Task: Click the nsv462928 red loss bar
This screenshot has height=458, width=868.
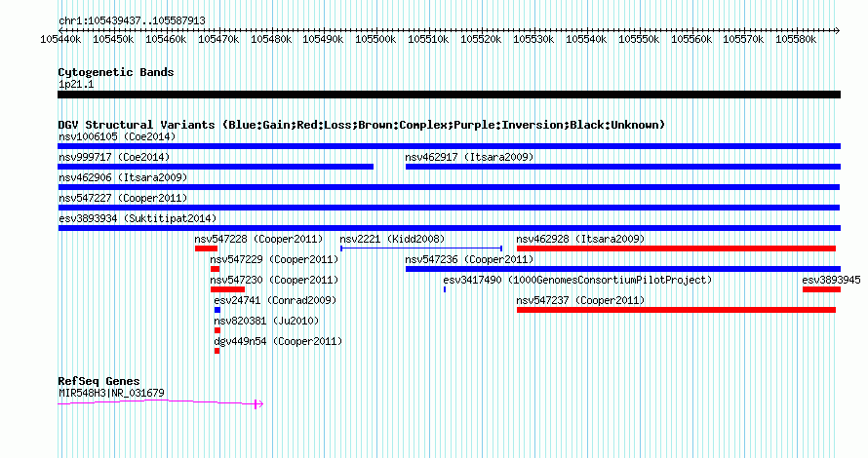Action: [x=676, y=248]
